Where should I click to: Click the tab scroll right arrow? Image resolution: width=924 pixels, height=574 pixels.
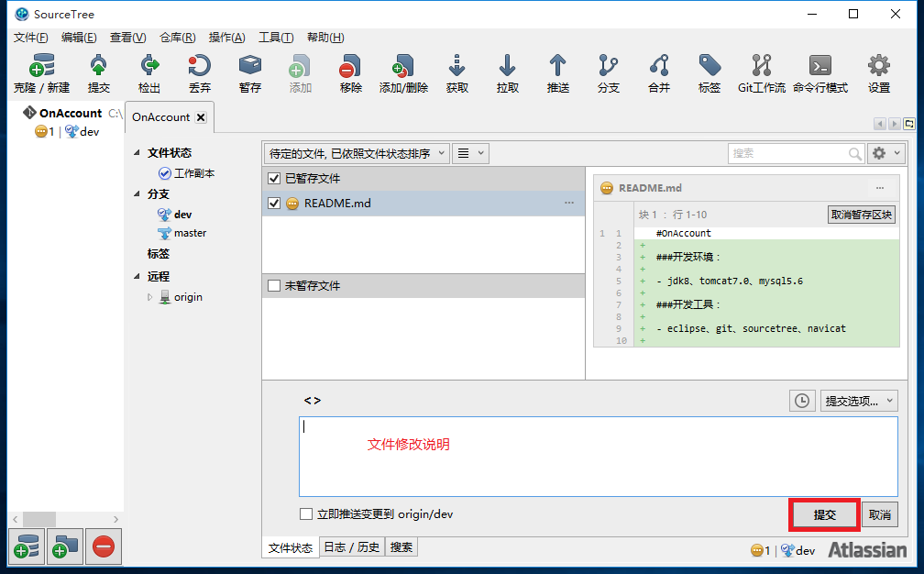(x=895, y=124)
